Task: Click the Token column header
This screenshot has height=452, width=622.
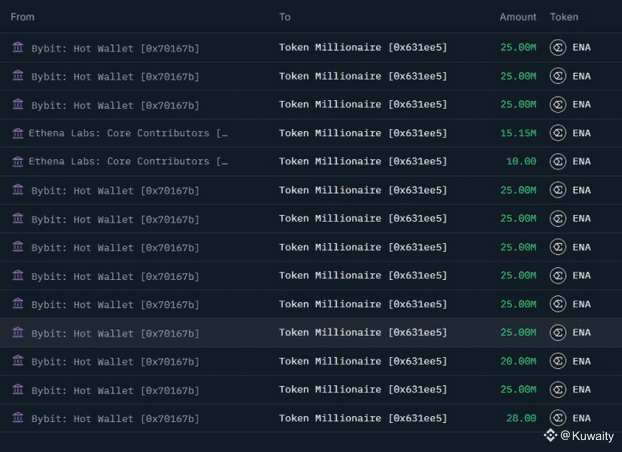Action: pyautogui.click(x=564, y=17)
